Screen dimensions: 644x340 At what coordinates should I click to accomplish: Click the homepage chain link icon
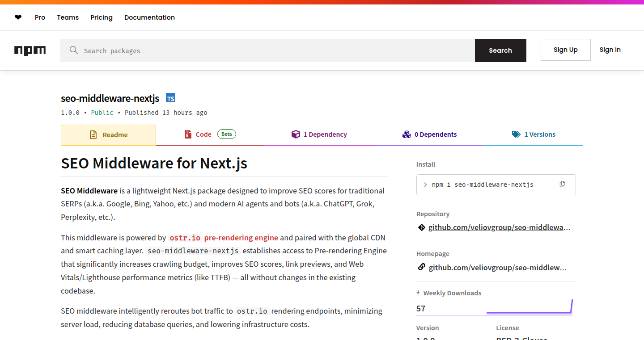pos(421,267)
